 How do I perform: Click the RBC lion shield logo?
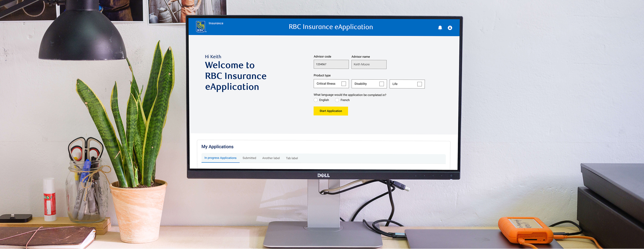point(201,27)
